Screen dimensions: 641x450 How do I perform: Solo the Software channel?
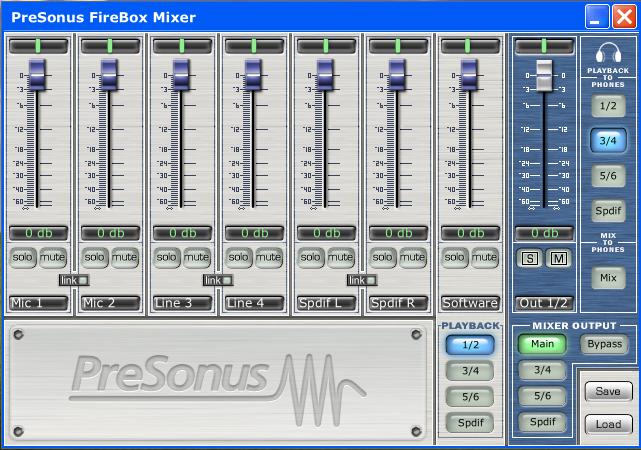(454, 257)
